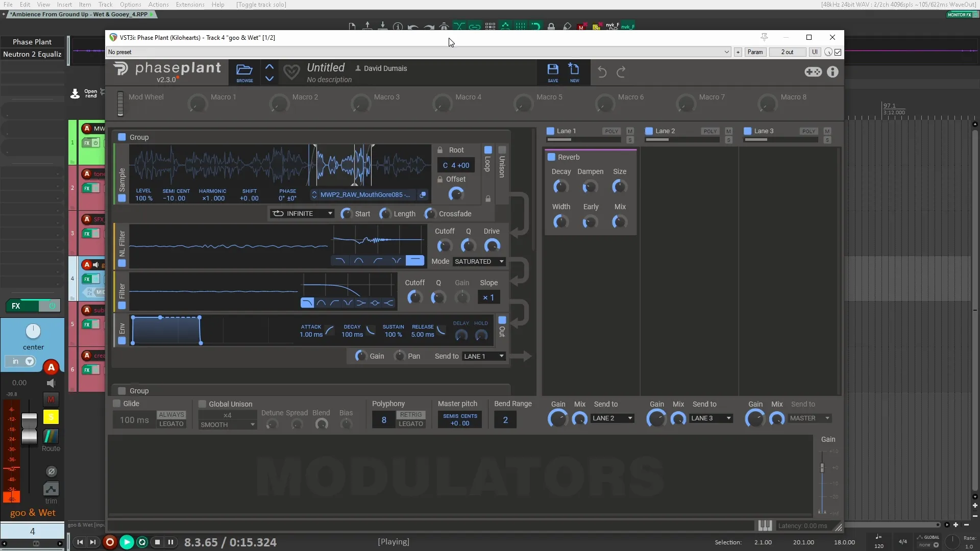Solo the goo & Wet track
Viewport: 980px width, 551px height.
[x=51, y=417]
